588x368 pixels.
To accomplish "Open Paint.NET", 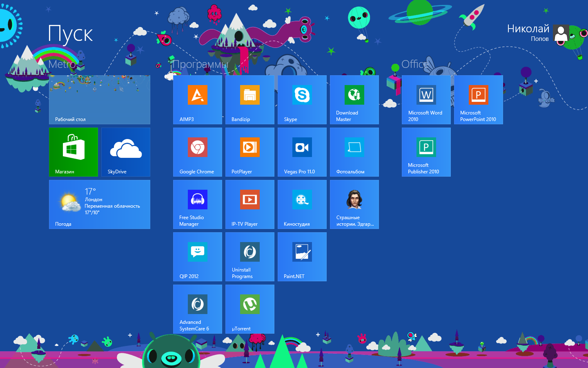I will 302,257.
